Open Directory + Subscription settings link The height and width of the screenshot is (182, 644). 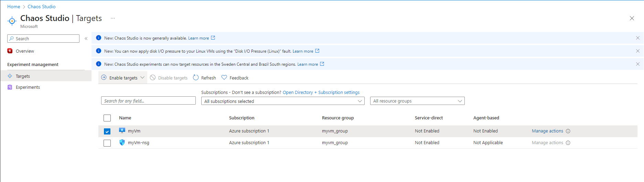point(321,93)
